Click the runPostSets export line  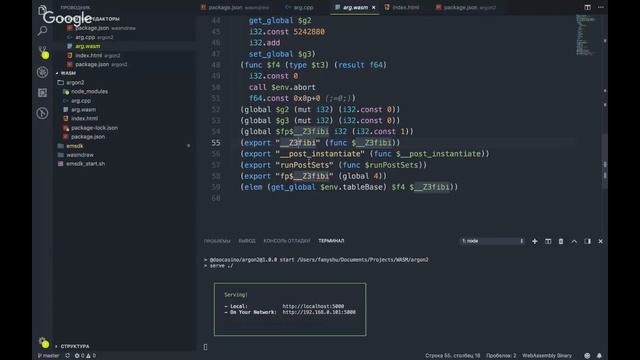click(x=333, y=165)
